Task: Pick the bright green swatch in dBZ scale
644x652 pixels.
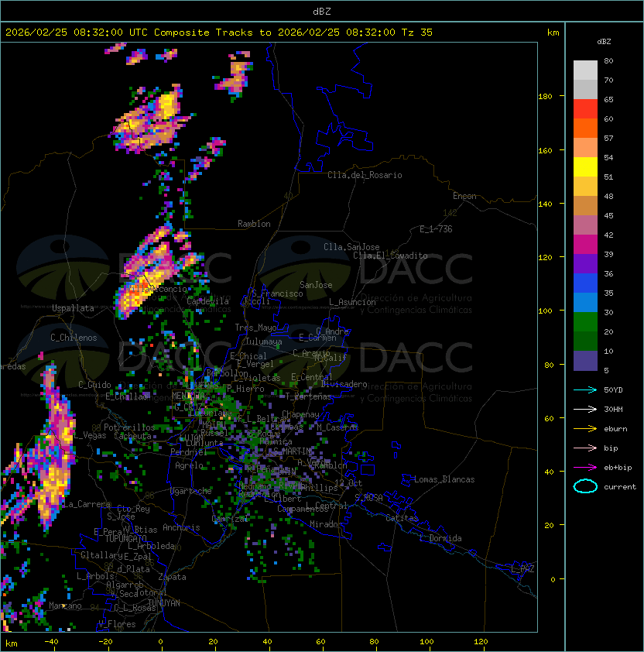Action: pos(585,322)
